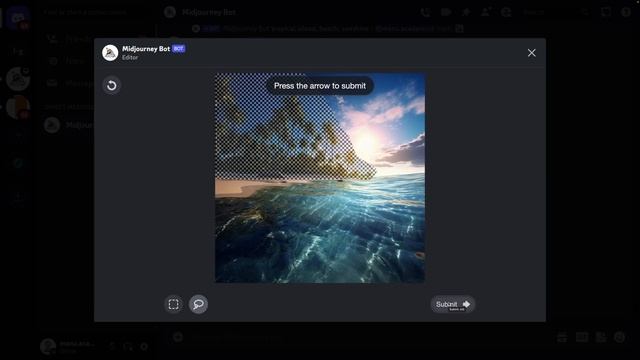This screenshot has height=360, width=640.
Task: Toggle headphones deafen in user panel
Action: tap(128, 347)
